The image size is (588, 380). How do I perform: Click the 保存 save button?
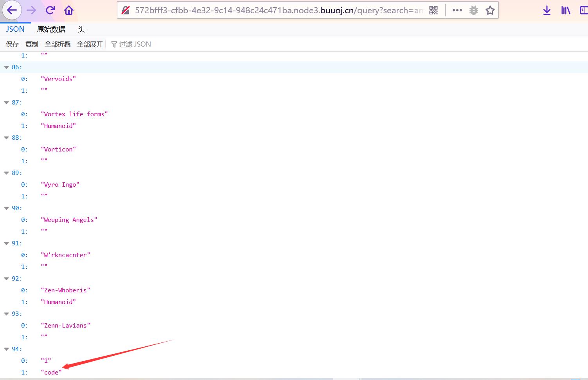coord(12,44)
